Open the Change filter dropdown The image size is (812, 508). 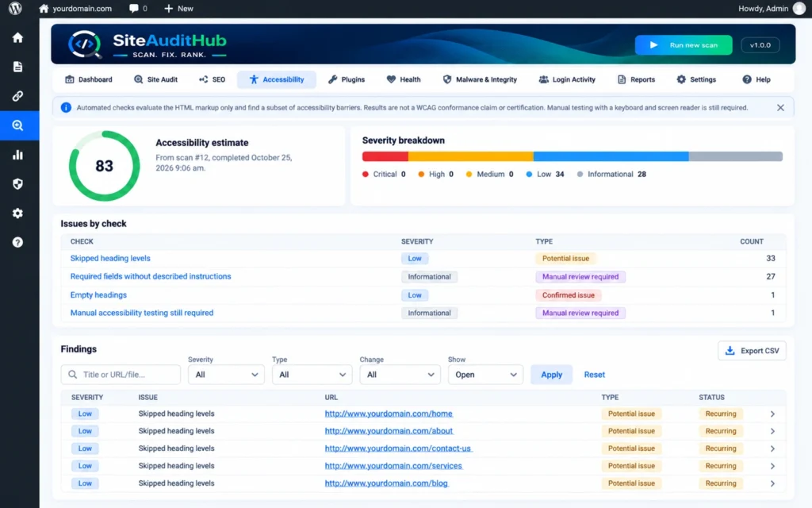[x=400, y=375]
